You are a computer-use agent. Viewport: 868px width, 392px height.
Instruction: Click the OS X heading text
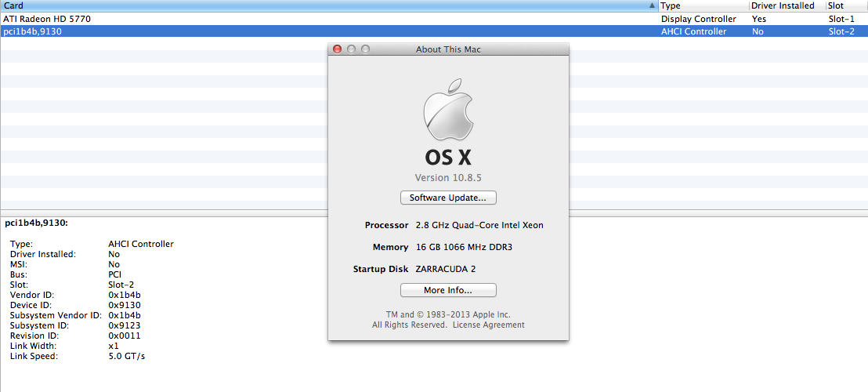448,158
